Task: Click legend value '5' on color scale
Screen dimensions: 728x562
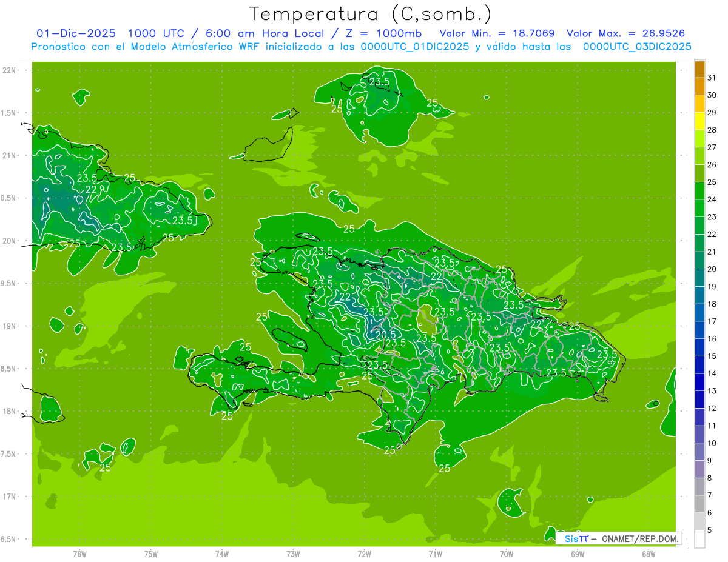Action: click(x=709, y=530)
